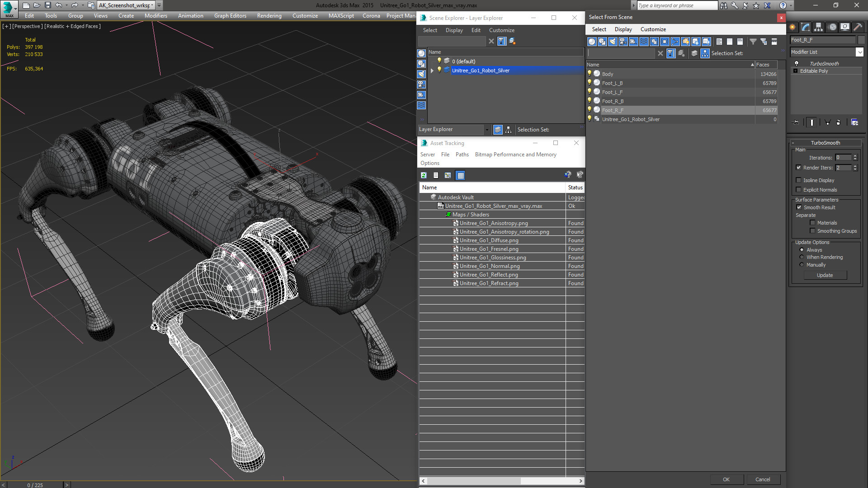Click the Redo arrow icon
This screenshot has width=868, height=488.
(75, 5)
